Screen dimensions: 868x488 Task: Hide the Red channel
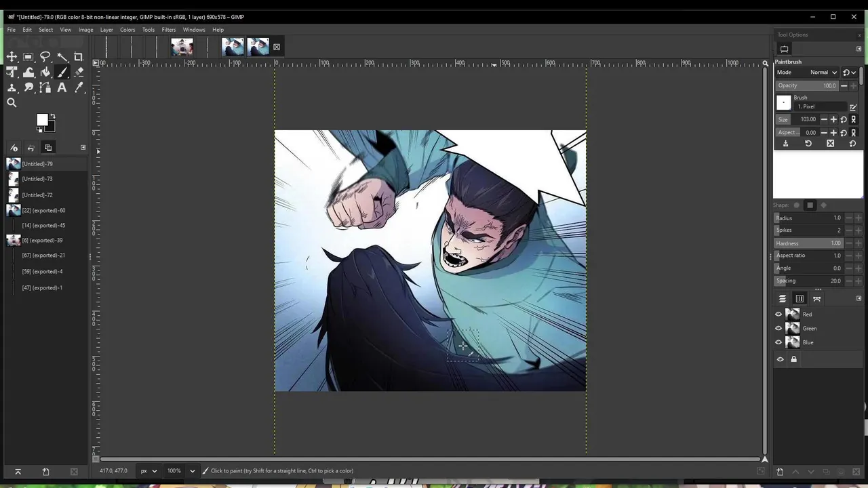pyautogui.click(x=778, y=314)
